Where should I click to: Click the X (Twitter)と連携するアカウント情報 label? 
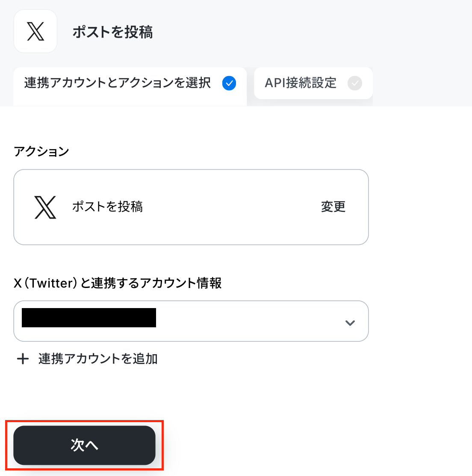click(118, 283)
